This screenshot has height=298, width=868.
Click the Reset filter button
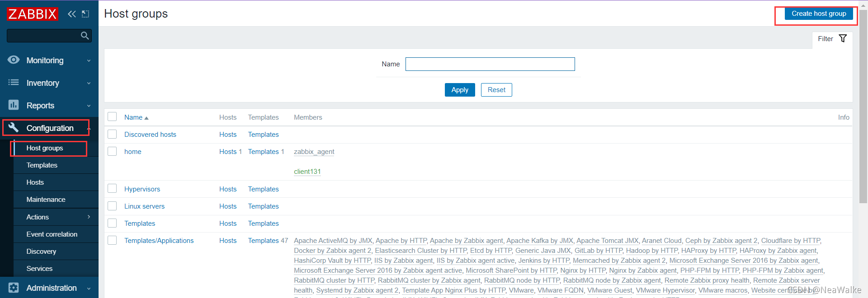pos(496,90)
